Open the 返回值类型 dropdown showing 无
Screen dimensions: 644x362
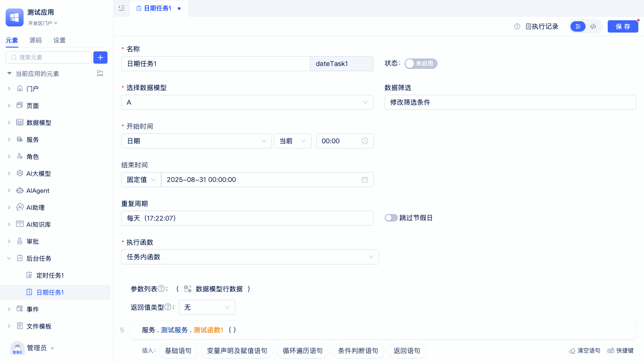[x=207, y=307]
